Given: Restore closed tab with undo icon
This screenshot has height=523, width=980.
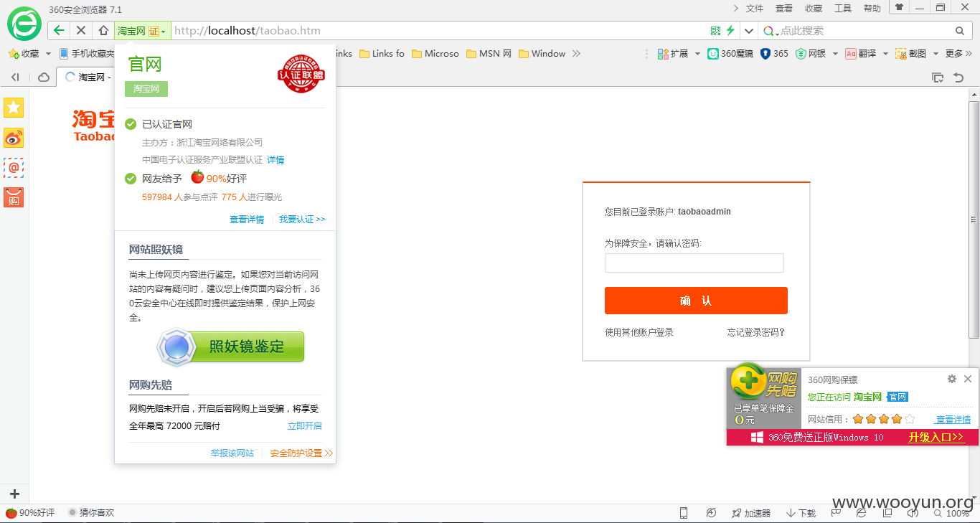Looking at the screenshot, I should pos(958,77).
